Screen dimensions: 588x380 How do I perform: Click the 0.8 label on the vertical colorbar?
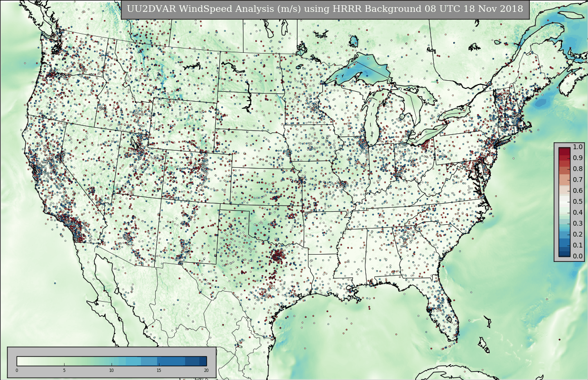point(578,169)
